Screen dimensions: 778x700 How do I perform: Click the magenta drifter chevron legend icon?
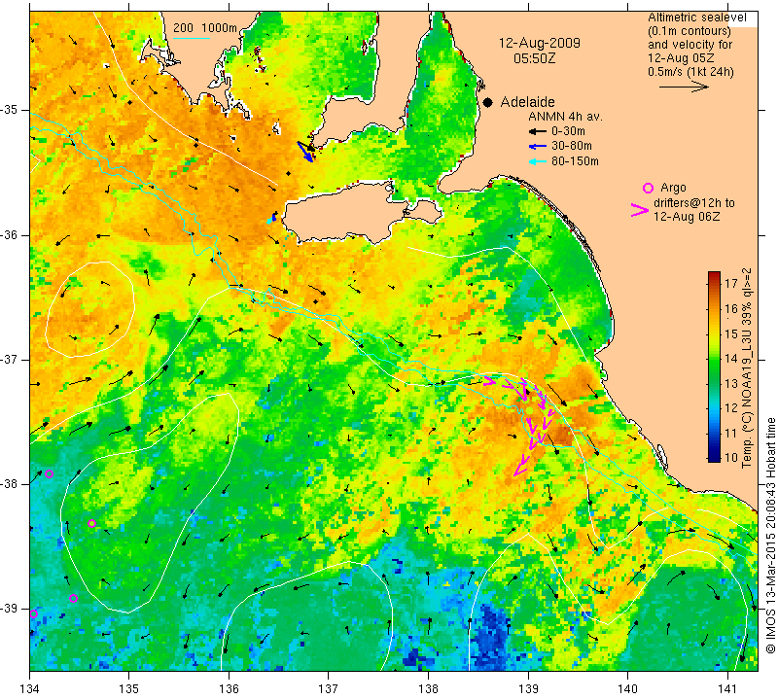(640, 210)
